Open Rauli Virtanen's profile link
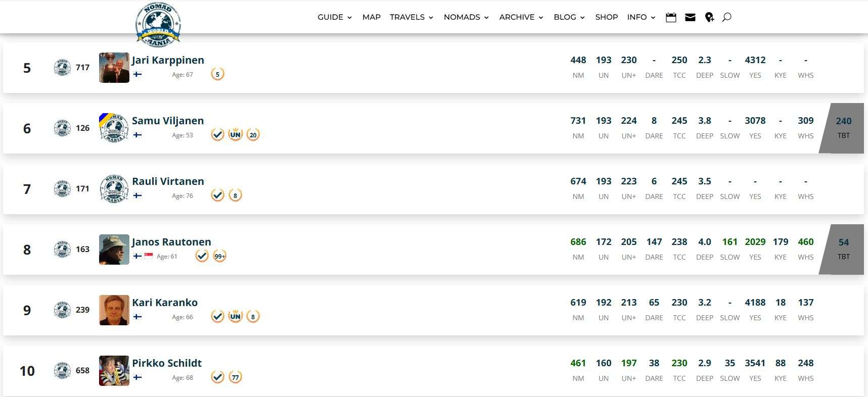The image size is (868, 397). pyautogui.click(x=168, y=181)
